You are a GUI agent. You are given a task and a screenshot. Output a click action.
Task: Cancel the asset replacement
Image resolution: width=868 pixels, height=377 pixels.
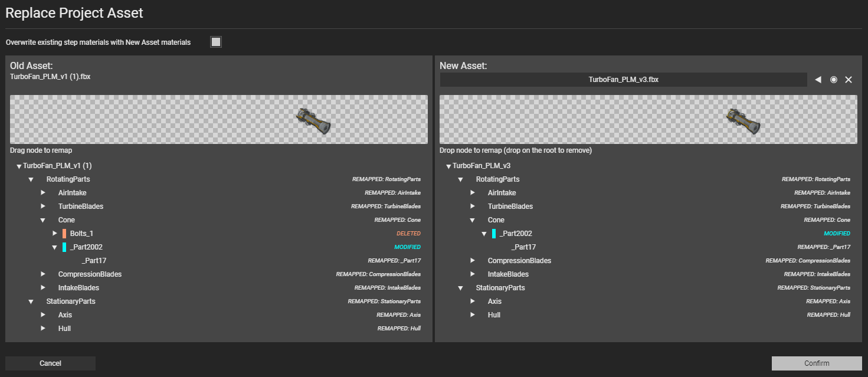click(50, 363)
